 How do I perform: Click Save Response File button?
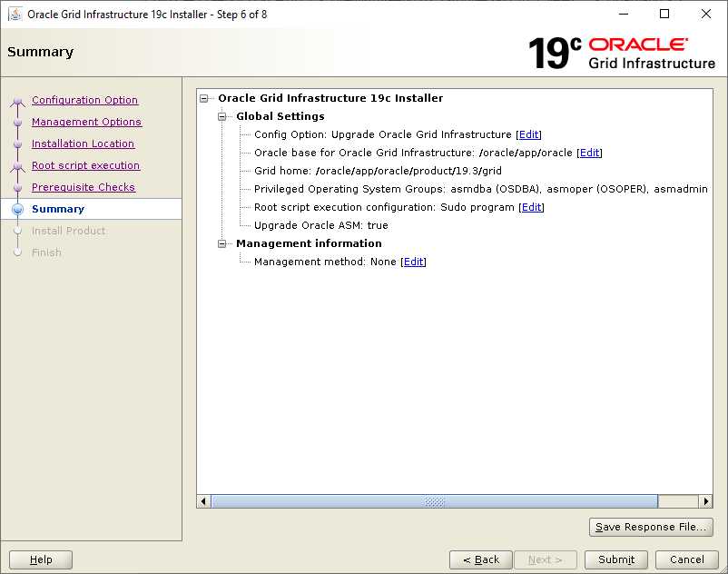click(651, 527)
